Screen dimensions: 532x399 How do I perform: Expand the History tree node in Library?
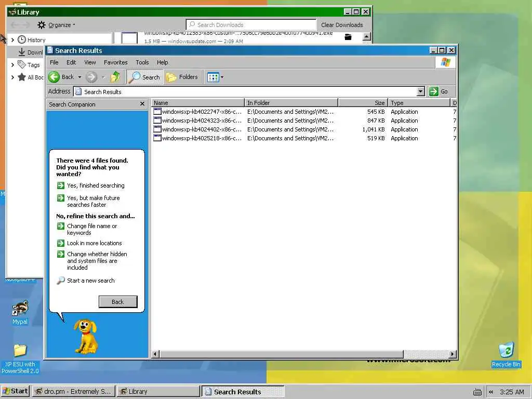tap(12, 39)
